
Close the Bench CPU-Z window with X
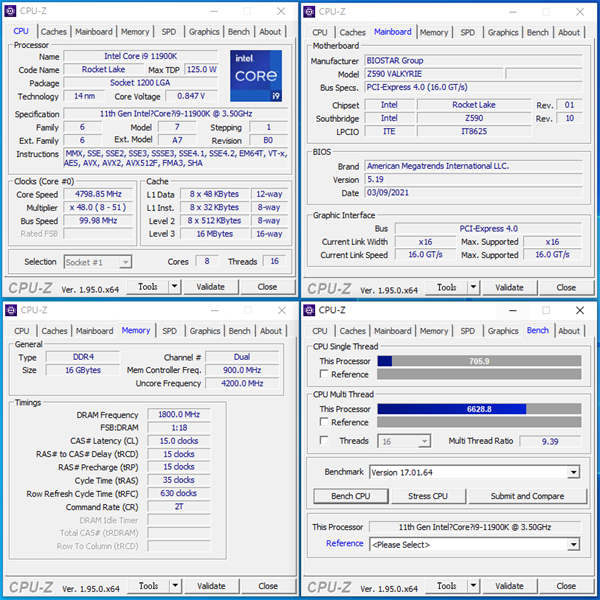580,310
